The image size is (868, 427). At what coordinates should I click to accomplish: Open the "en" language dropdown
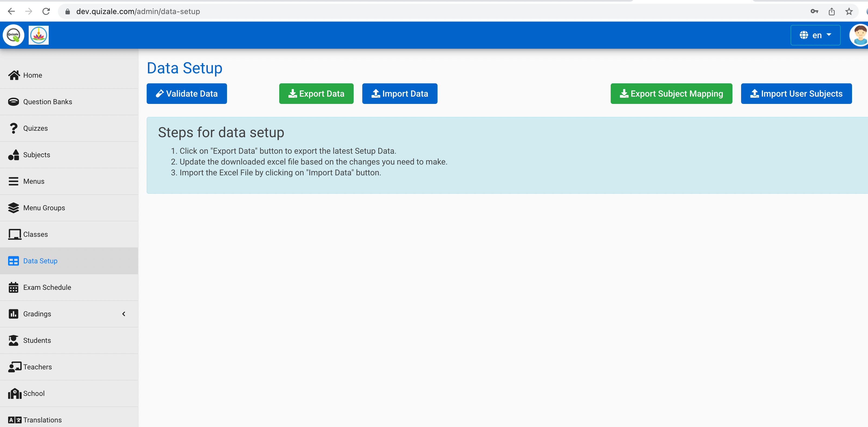click(816, 35)
